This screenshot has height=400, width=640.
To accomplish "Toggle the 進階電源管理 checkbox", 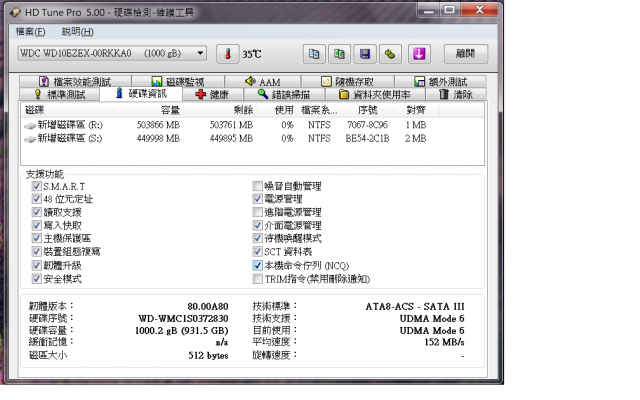I will [x=257, y=212].
